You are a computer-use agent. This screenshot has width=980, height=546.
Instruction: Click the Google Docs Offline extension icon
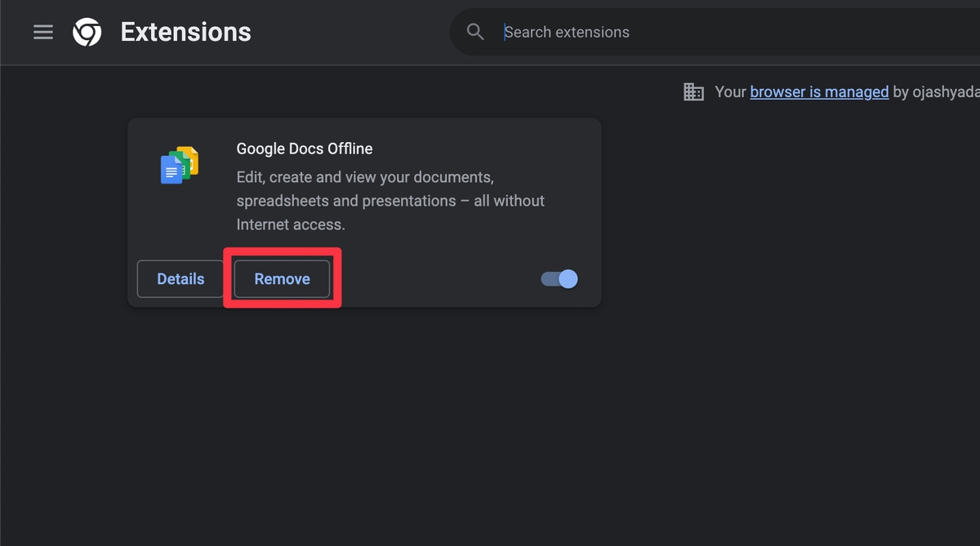click(180, 165)
